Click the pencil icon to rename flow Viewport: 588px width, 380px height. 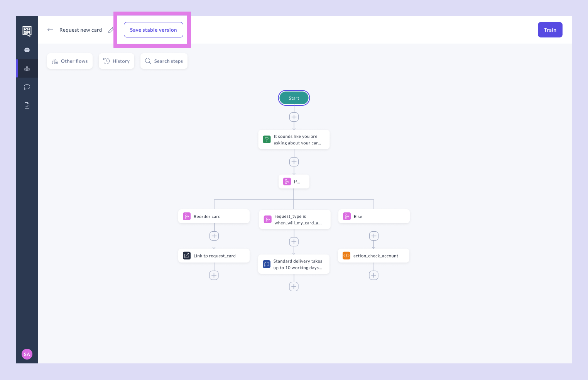pyautogui.click(x=111, y=30)
